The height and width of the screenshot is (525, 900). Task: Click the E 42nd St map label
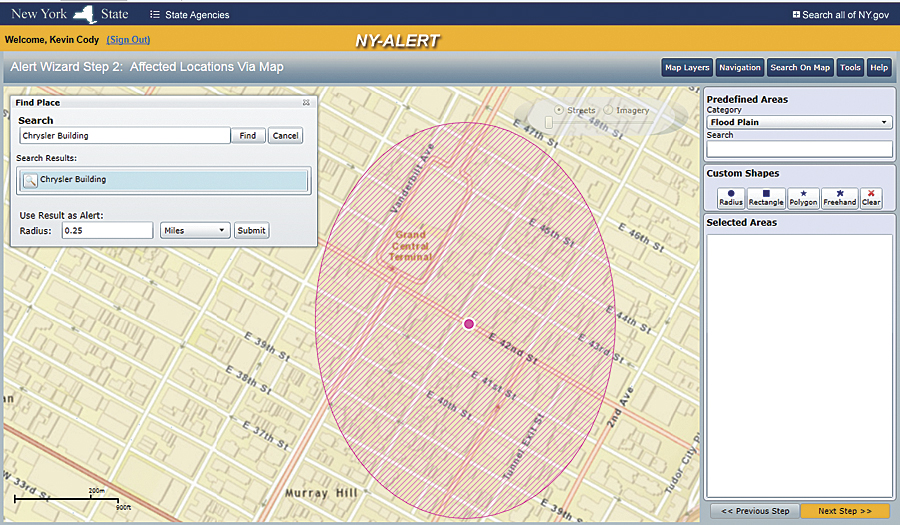coord(513,348)
